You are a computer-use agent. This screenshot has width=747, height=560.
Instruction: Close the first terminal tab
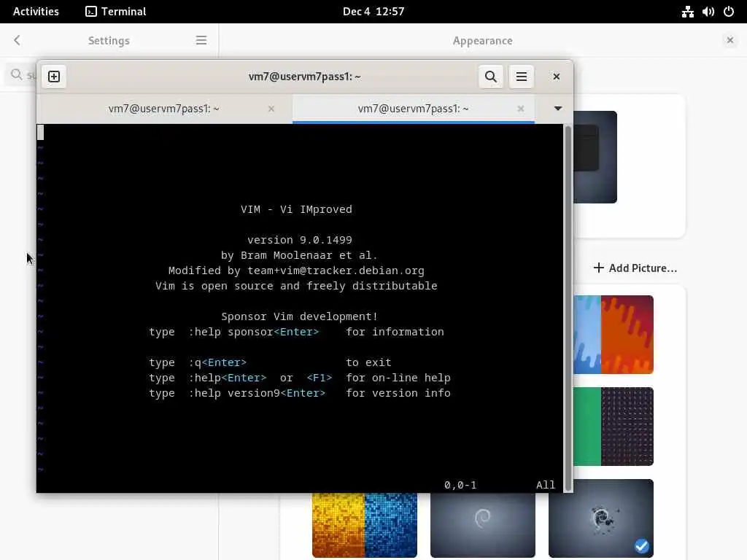click(x=271, y=109)
